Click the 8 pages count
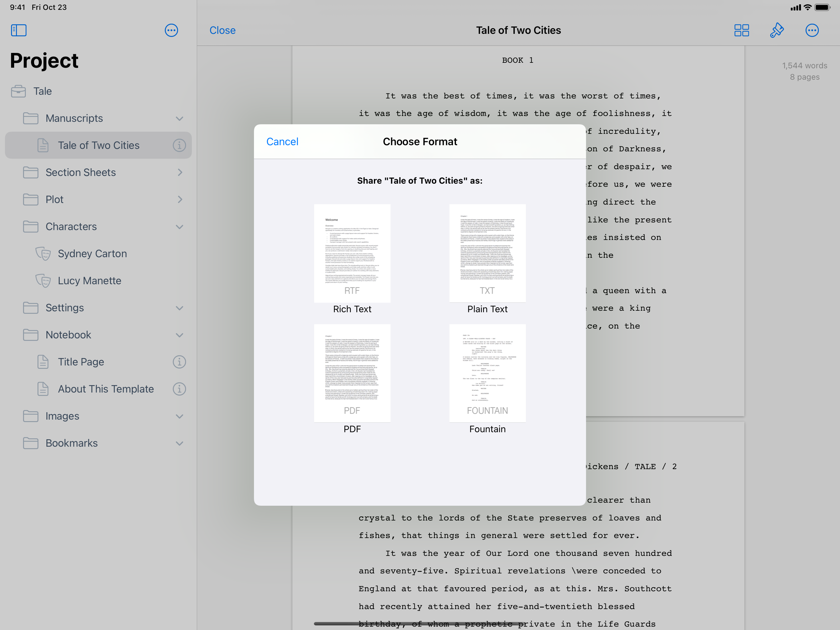Viewport: 840px width, 630px height. click(x=804, y=77)
